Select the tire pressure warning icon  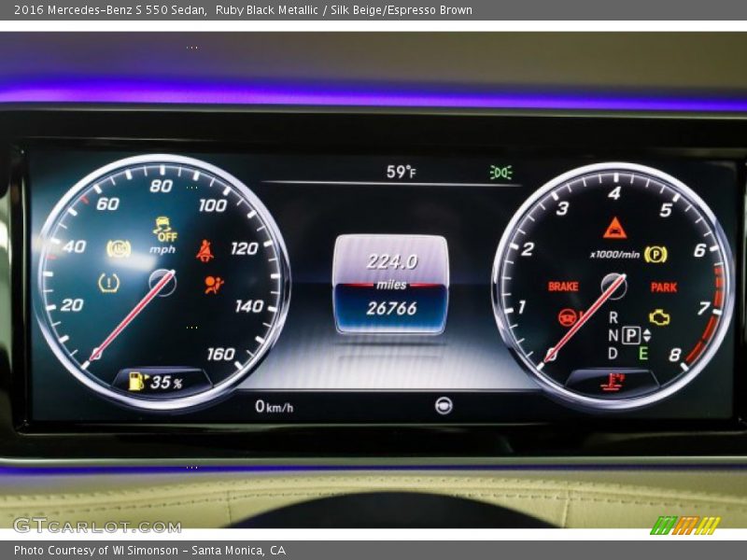107,283
